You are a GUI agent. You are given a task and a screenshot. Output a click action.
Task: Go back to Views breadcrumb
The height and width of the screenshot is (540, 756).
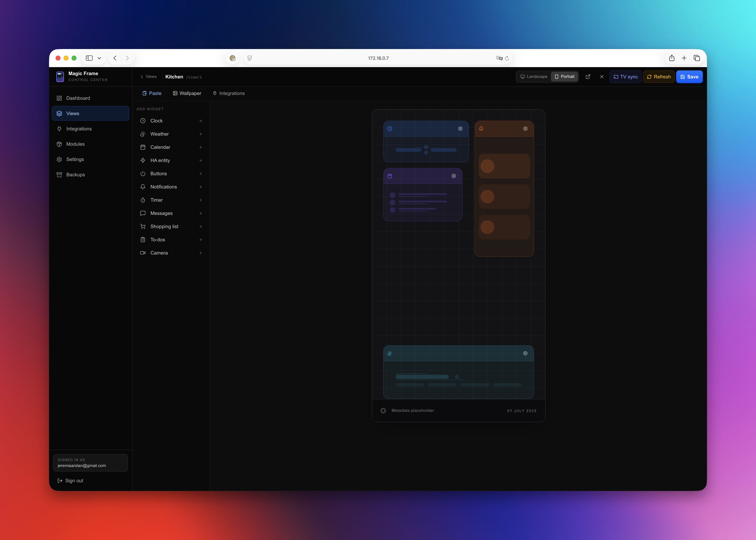point(149,76)
